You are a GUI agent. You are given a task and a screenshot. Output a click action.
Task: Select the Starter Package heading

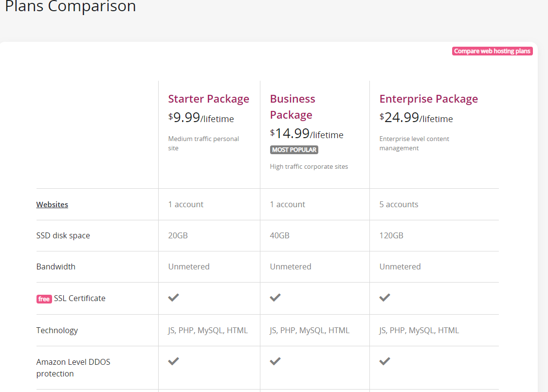pyautogui.click(x=208, y=99)
